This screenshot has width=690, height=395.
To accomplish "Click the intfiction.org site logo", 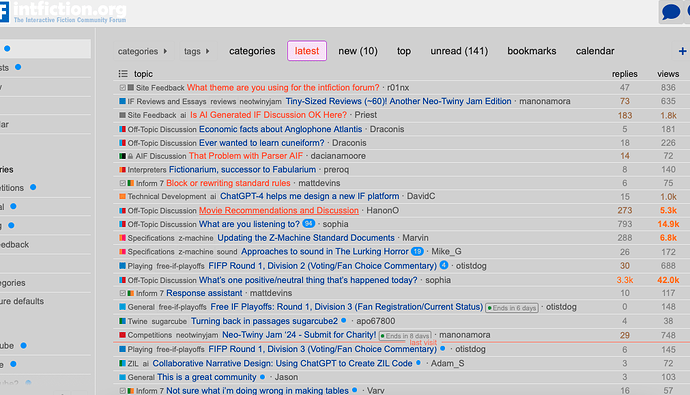I will click(x=63, y=12).
